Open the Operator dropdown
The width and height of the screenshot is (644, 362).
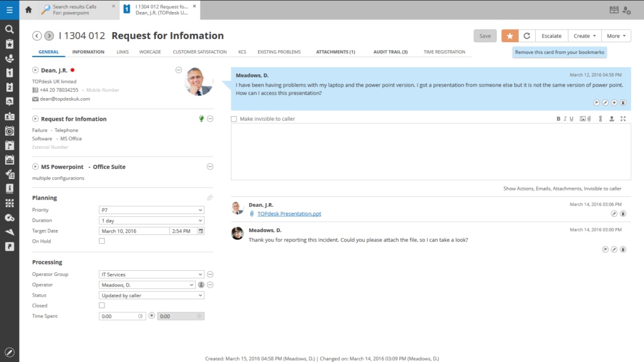click(x=147, y=285)
